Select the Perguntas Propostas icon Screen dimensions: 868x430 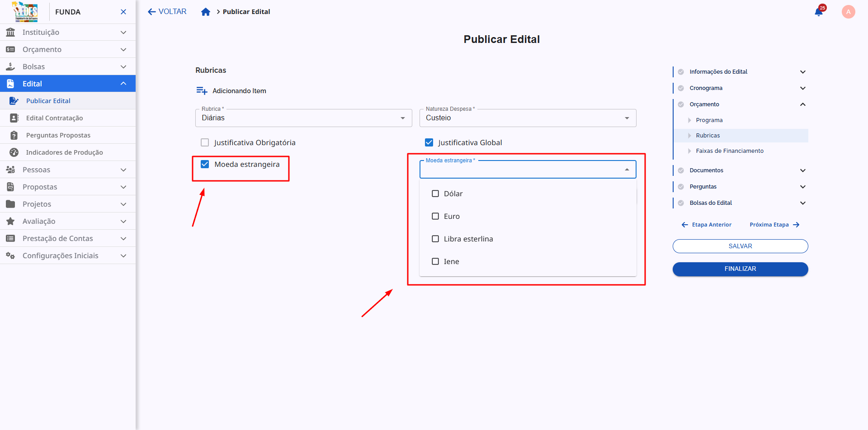pos(14,135)
